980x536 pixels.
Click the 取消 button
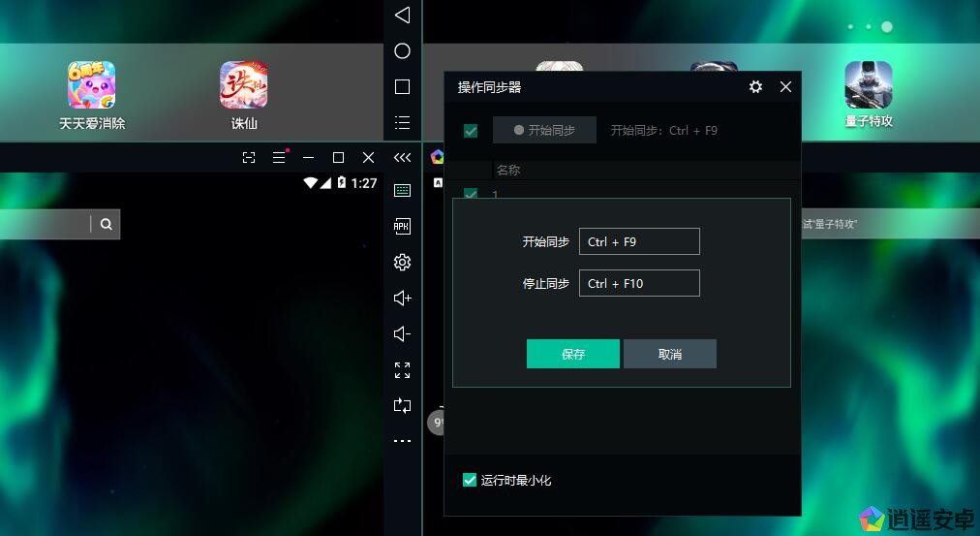(x=669, y=354)
